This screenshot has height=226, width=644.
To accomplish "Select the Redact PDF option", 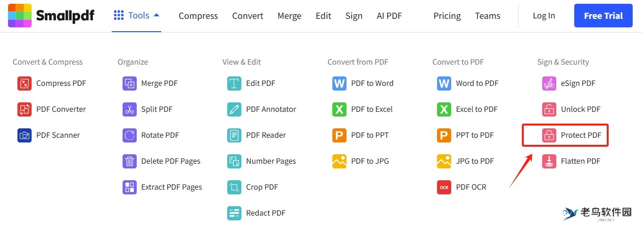I will click(x=265, y=213).
